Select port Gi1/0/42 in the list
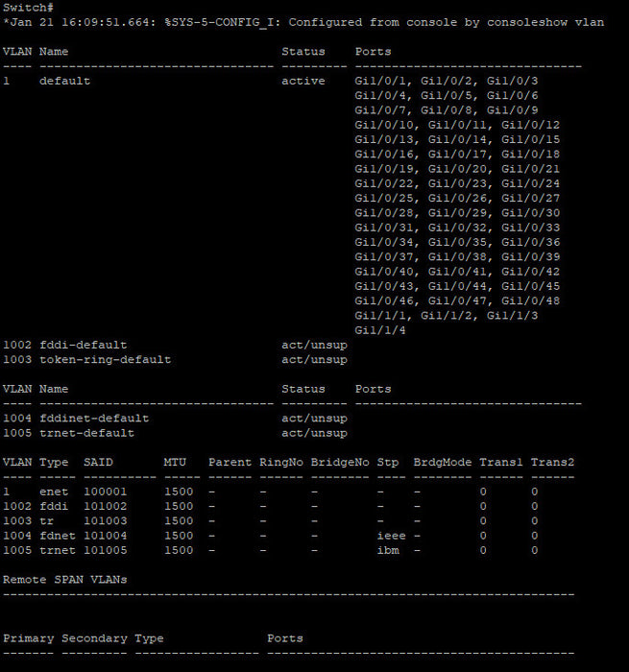Viewport: 629px width, 672px height. [x=531, y=272]
